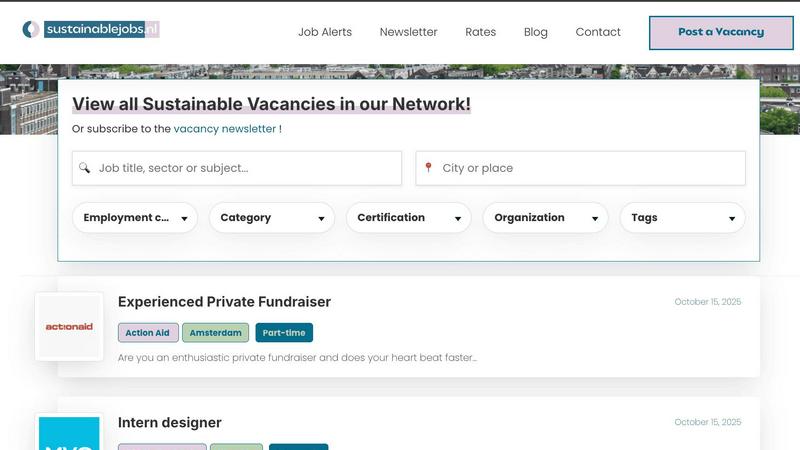Go to the Newsletter page

click(408, 32)
